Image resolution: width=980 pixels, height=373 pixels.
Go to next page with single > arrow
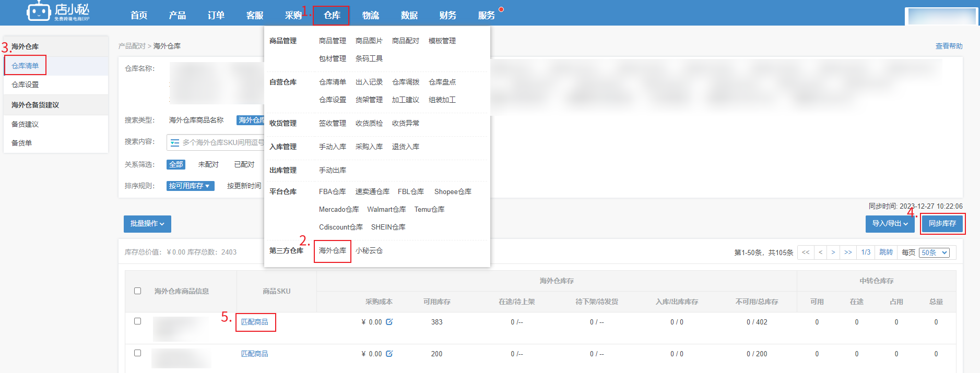(833, 252)
